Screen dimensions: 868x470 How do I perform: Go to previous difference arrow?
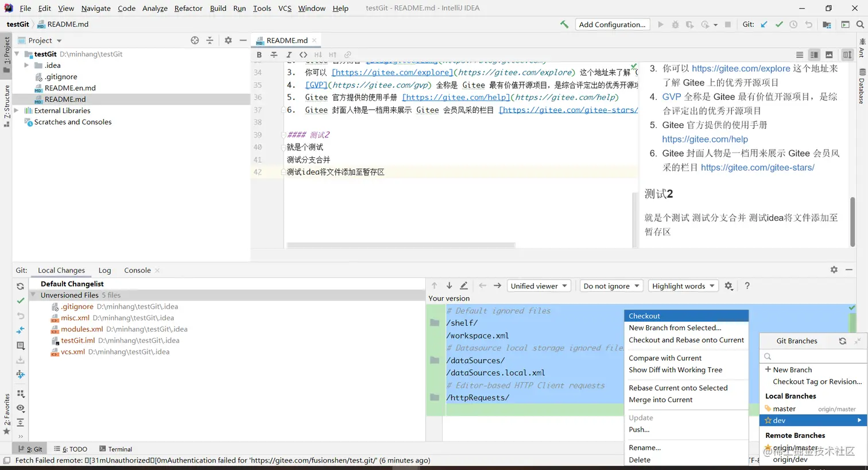click(435, 286)
